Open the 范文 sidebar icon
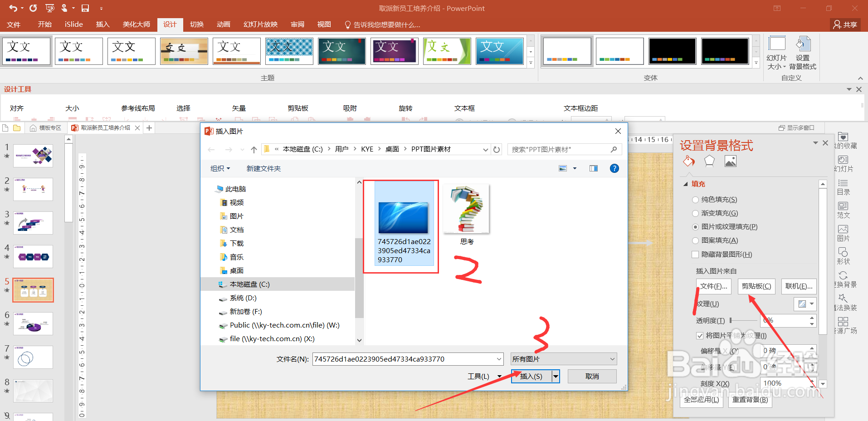The height and width of the screenshot is (421, 868). click(x=843, y=206)
